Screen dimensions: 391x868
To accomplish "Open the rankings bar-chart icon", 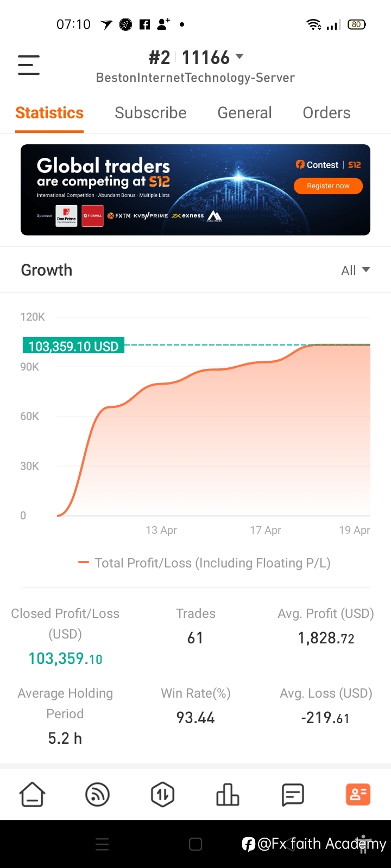I will [228, 795].
